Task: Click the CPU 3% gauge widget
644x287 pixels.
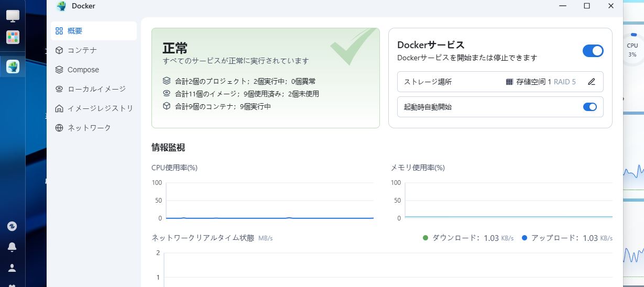Action: pyautogui.click(x=632, y=49)
